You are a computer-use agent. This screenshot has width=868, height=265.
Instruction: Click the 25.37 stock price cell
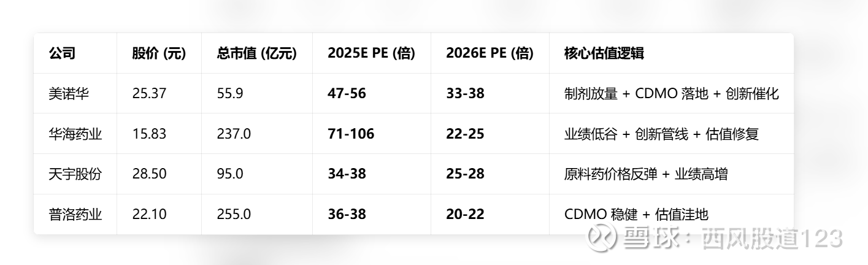point(149,94)
